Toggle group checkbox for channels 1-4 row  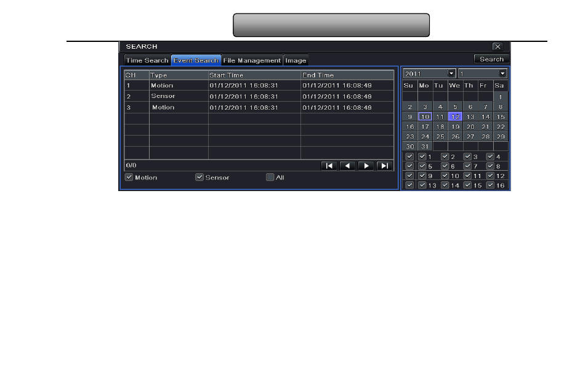(x=410, y=157)
